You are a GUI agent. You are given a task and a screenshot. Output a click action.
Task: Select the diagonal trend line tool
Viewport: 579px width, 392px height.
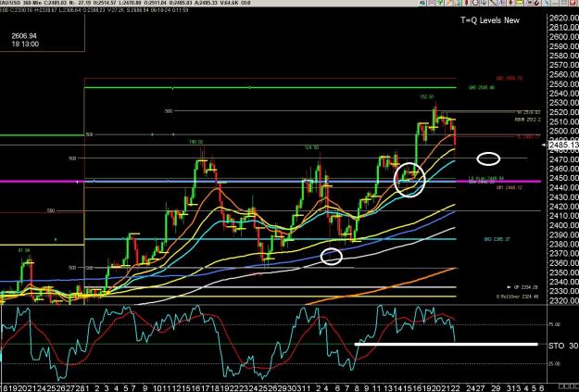coord(494,3)
